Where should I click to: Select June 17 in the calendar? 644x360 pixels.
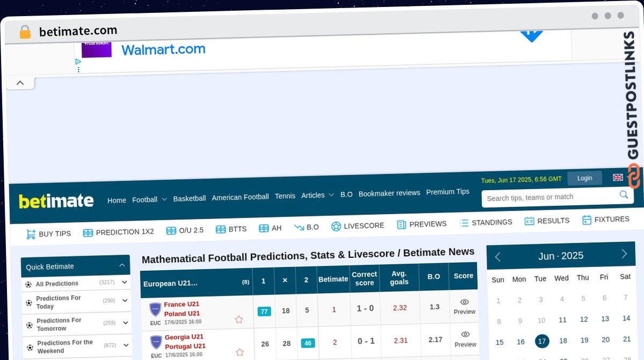(x=542, y=341)
